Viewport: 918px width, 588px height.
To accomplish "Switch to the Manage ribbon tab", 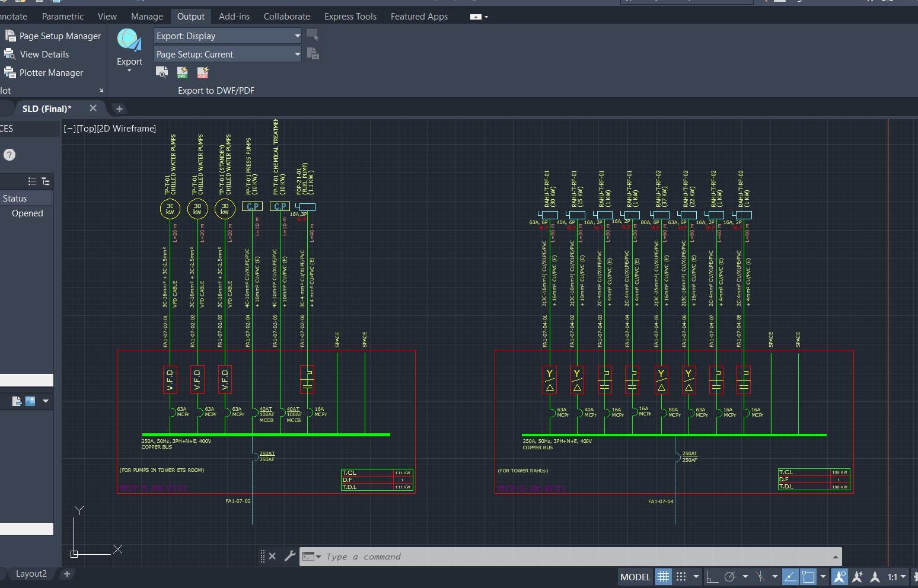I will click(x=147, y=17).
